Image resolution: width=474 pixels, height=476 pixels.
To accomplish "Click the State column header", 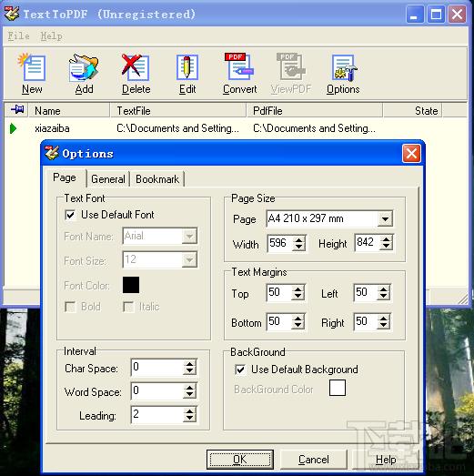I will pos(412,110).
